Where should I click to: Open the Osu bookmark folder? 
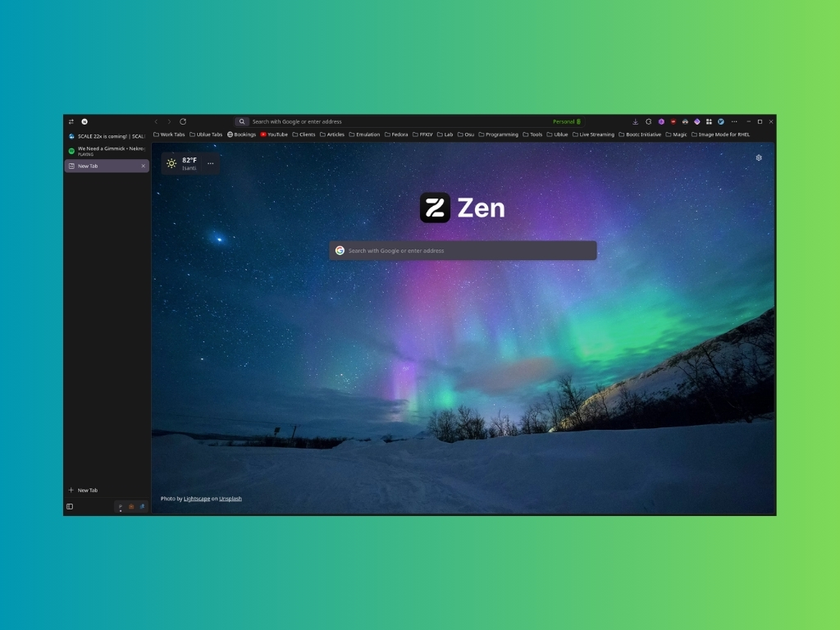[x=466, y=135]
